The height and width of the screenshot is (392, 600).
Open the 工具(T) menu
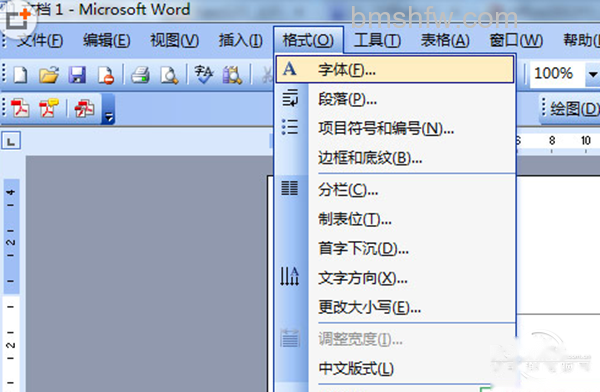pyautogui.click(x=377, y=40)
